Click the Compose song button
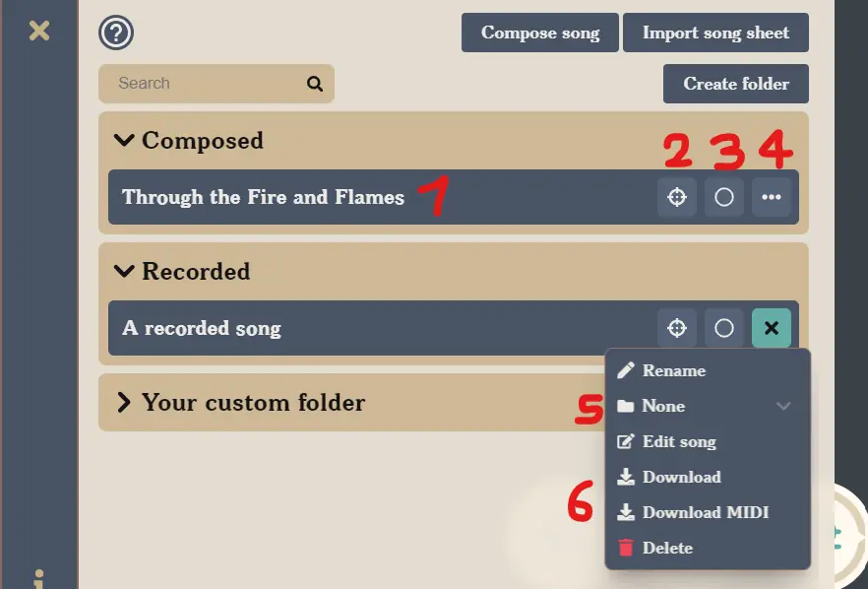 [539, 33]
